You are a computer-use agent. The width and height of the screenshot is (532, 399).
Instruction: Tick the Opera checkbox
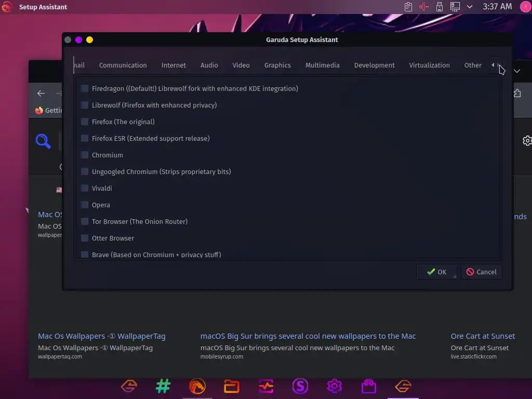[85, 205]
